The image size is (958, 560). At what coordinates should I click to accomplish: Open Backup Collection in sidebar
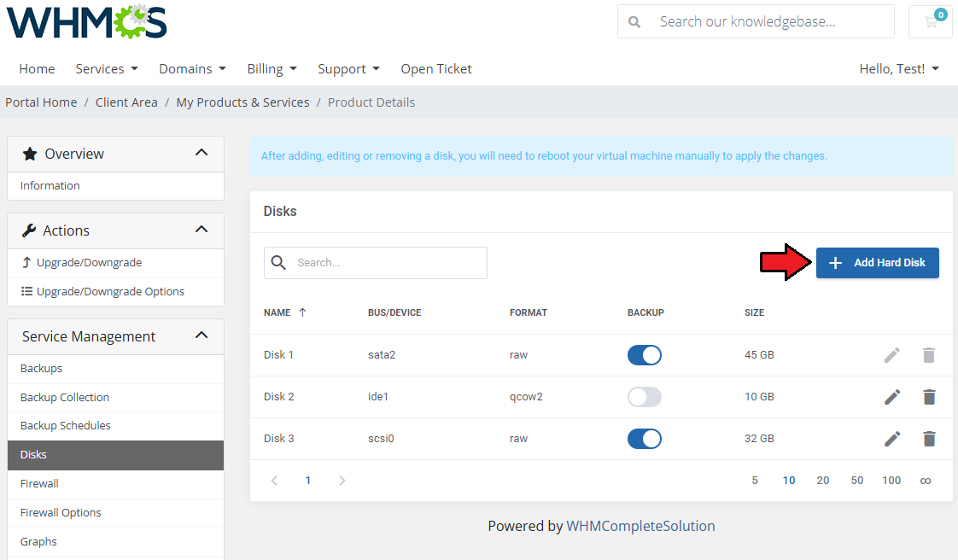(x=115, y=398)
